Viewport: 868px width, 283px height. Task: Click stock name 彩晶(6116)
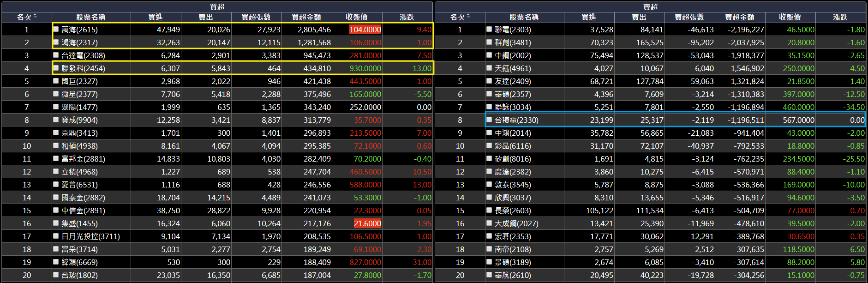coord(513,146)
